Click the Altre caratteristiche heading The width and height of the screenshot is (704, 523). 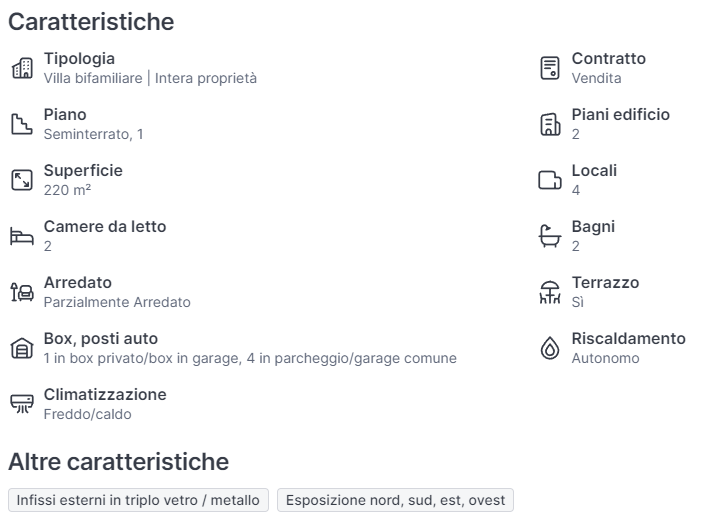(x=118, y=461)
